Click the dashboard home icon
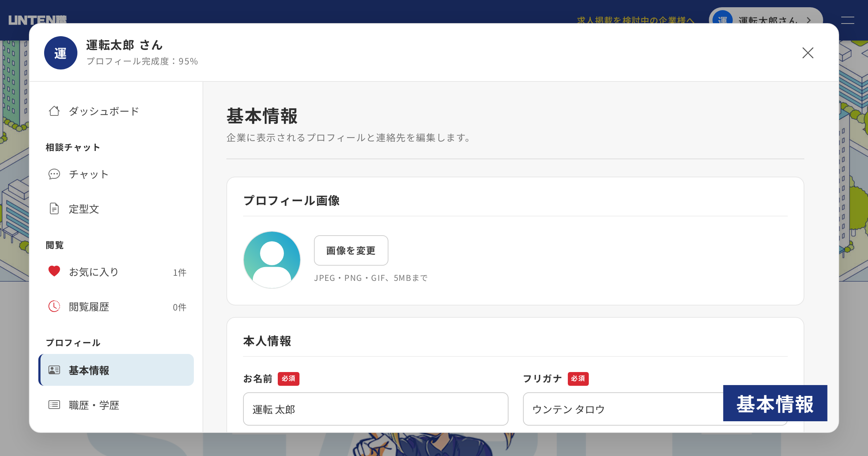The image size is (868, 456). (54, 111)
